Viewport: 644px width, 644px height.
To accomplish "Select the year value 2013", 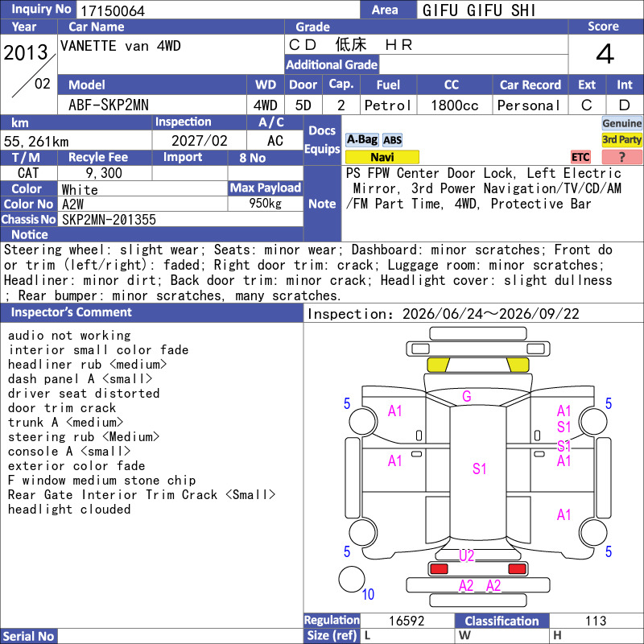I will (26, 52).
